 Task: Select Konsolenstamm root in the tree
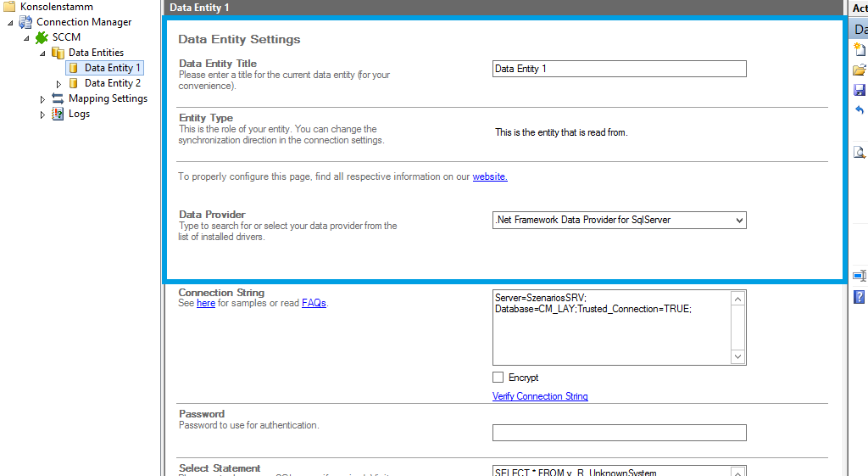[x=56, y=7]
